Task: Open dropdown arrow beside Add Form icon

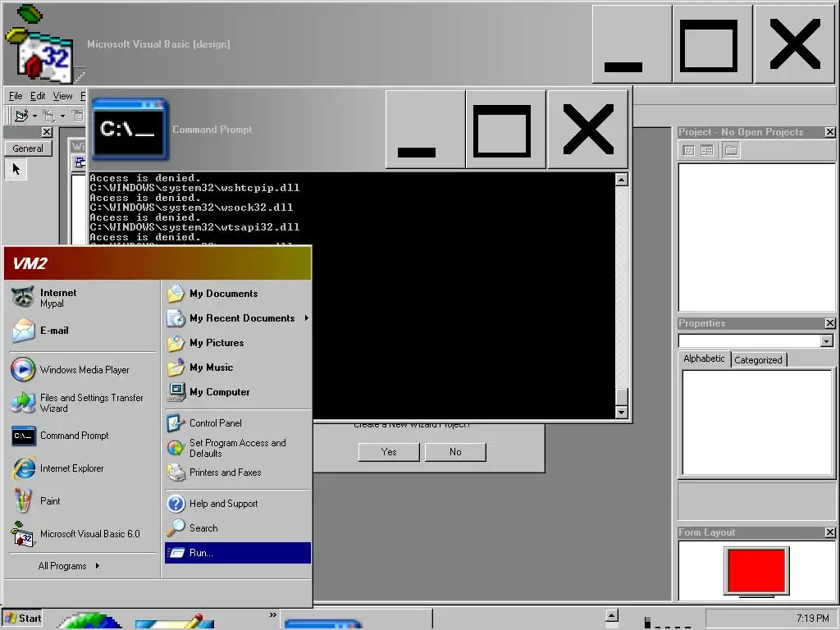Action: 62,116
